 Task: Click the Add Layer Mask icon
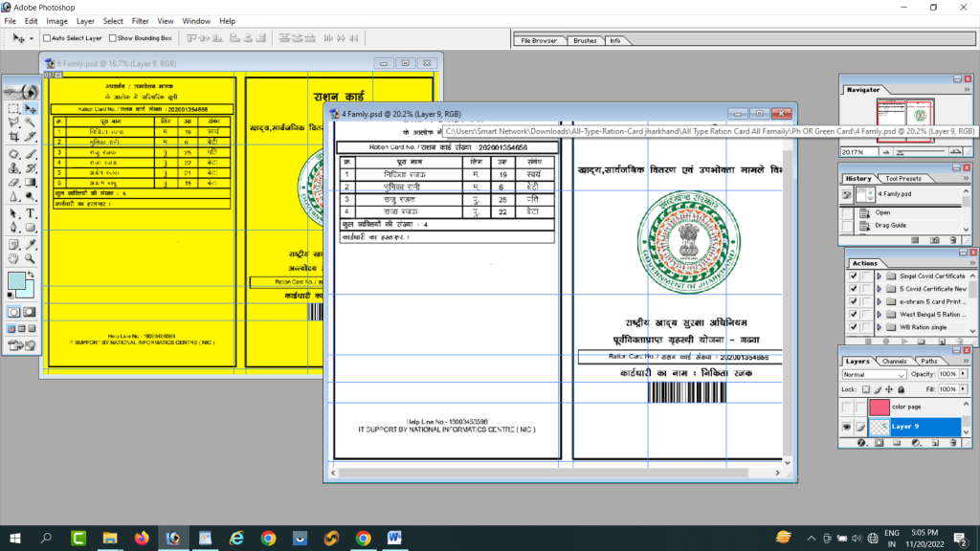click(x=880, y=443)
